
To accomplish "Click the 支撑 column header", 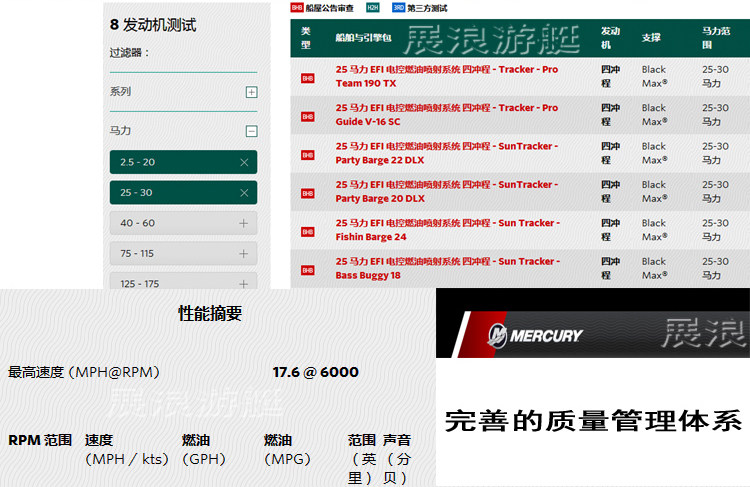I will [x=651, y=38].
